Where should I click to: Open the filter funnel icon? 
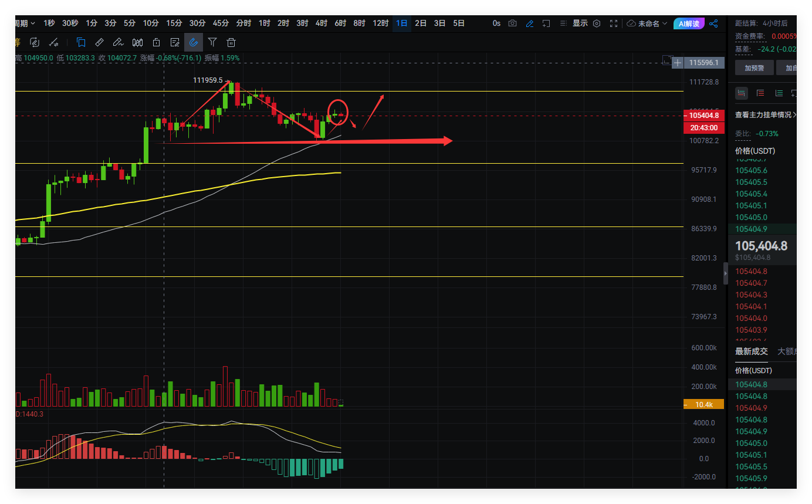(212, 42)
